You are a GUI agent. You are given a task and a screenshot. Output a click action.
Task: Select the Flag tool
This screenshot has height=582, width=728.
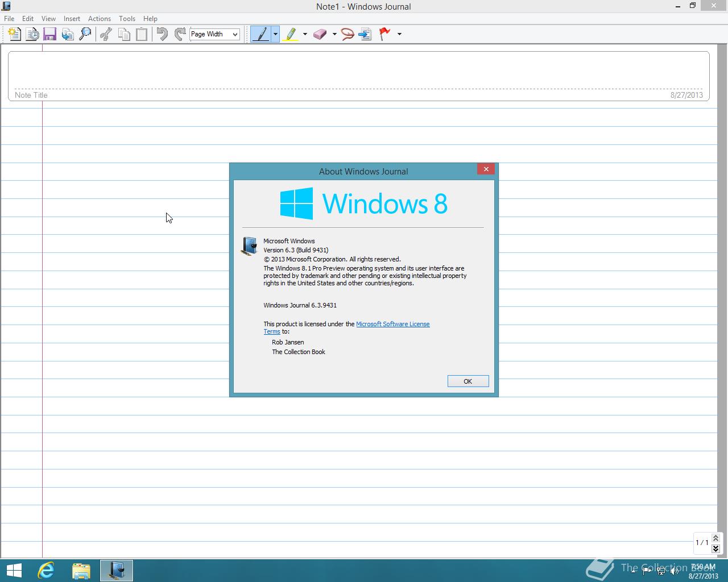(386, 34)
